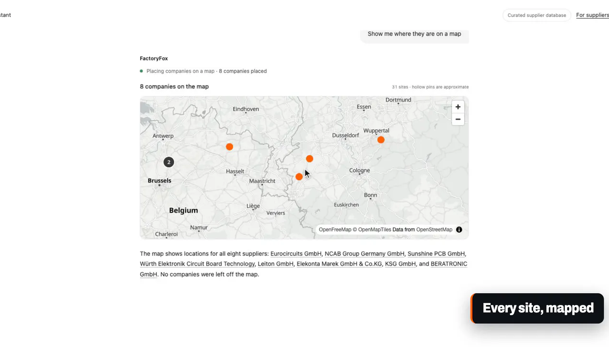Open the BERATRONIC company link
This screenshot has height=364, width=609.
click(x=449, y=264)
